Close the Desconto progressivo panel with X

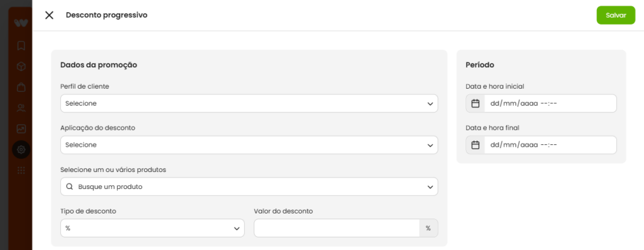point(49,15)
